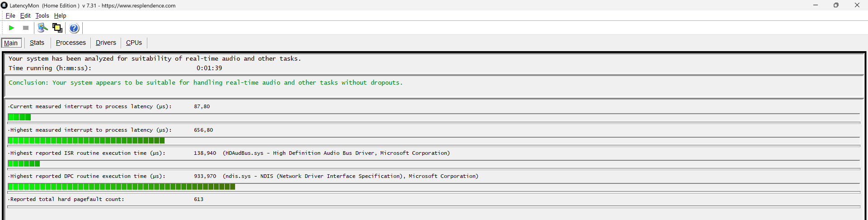Open help via blue question mark icon

(x=74, y=28)
